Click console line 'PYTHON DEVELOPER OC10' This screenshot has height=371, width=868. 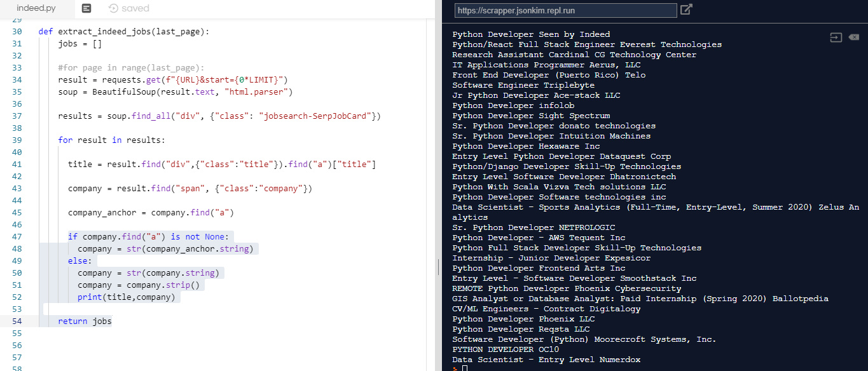506,349
